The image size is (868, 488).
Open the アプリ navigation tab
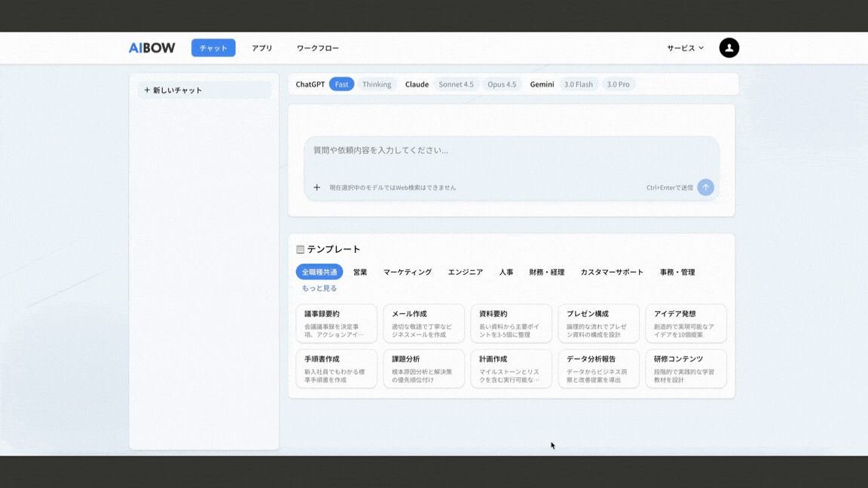(262, 48)
